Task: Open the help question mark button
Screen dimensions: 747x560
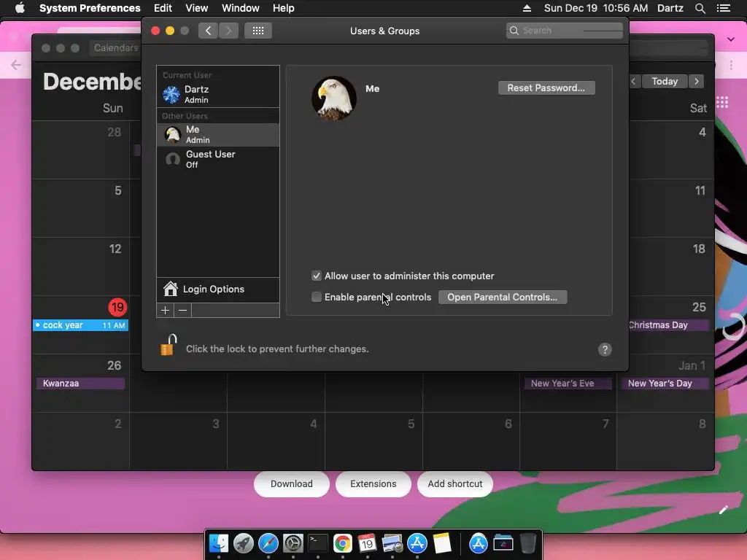Action: [605, 349]
